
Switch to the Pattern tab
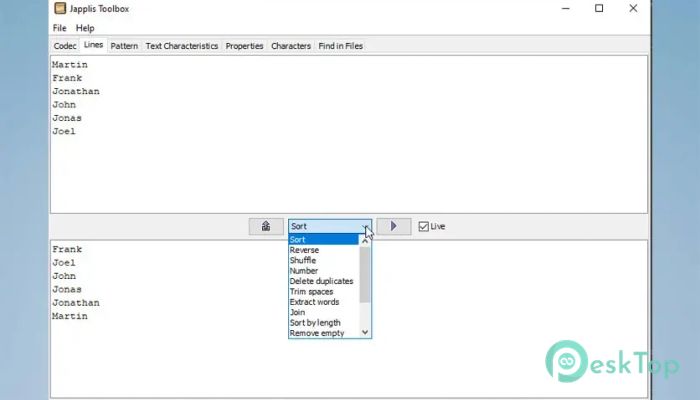124,46
